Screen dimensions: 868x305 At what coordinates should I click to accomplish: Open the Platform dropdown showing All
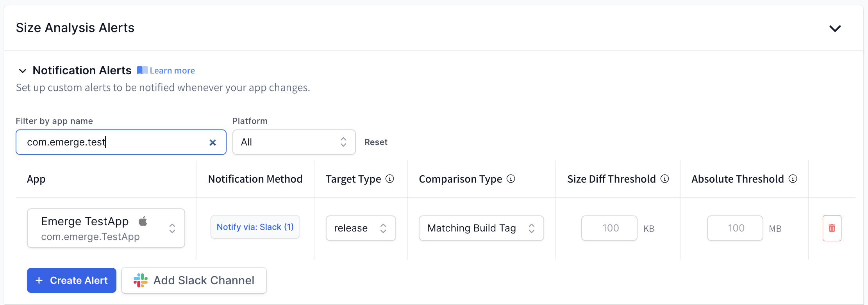pos(294,142)
